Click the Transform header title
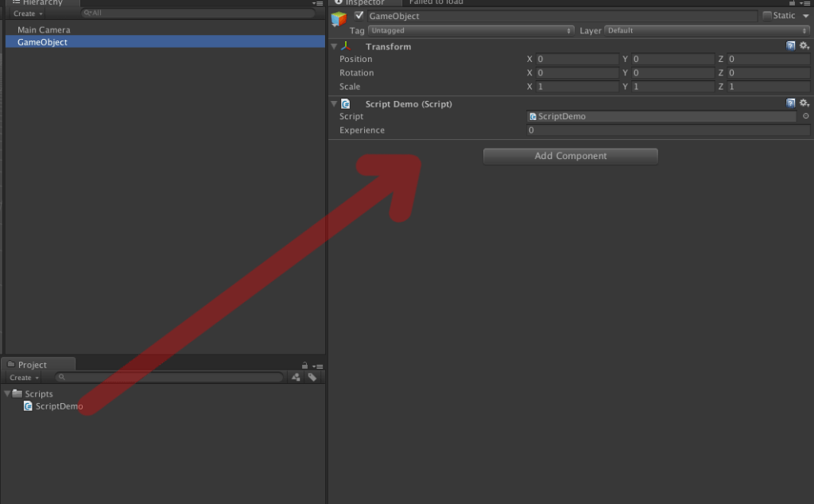The width and height of the screenshot is (814, 504). (388, 47)
